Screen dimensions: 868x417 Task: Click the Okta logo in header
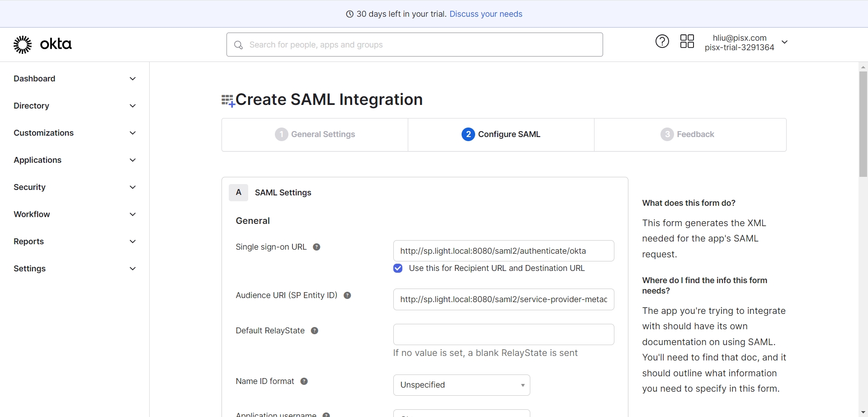click(x=42, y=44)
